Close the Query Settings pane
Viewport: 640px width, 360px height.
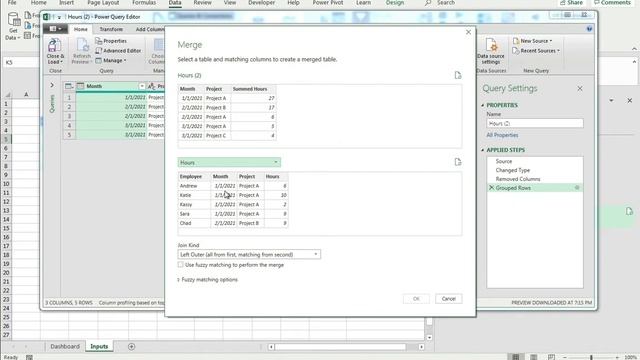coord(580,89)
